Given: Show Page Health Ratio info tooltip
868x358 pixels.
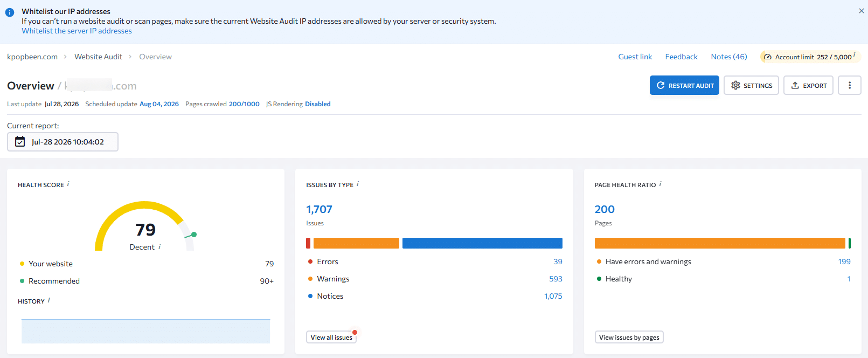Looking at the screenshot, I should pos(660,184).
